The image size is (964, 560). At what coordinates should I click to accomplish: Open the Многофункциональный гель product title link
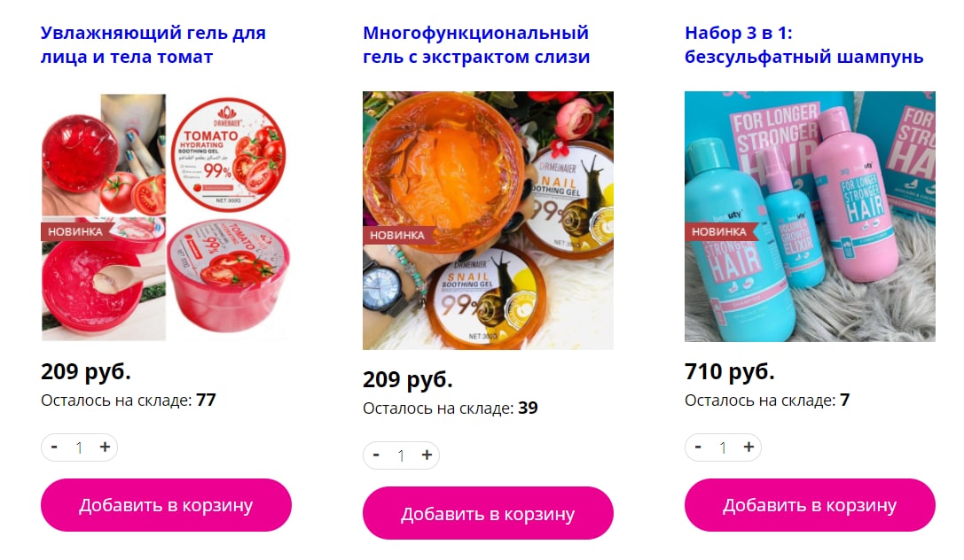[476, 45]
